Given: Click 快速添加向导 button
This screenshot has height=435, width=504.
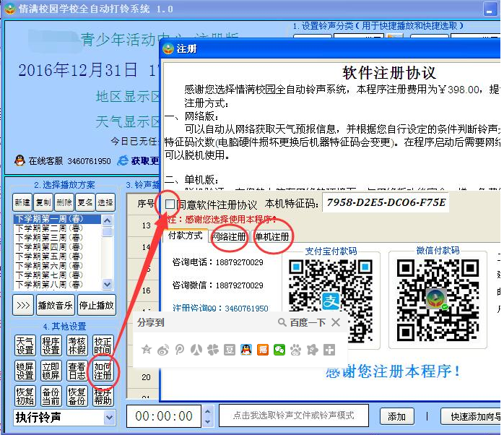Looking at the screenshot, I should (471, 417).
